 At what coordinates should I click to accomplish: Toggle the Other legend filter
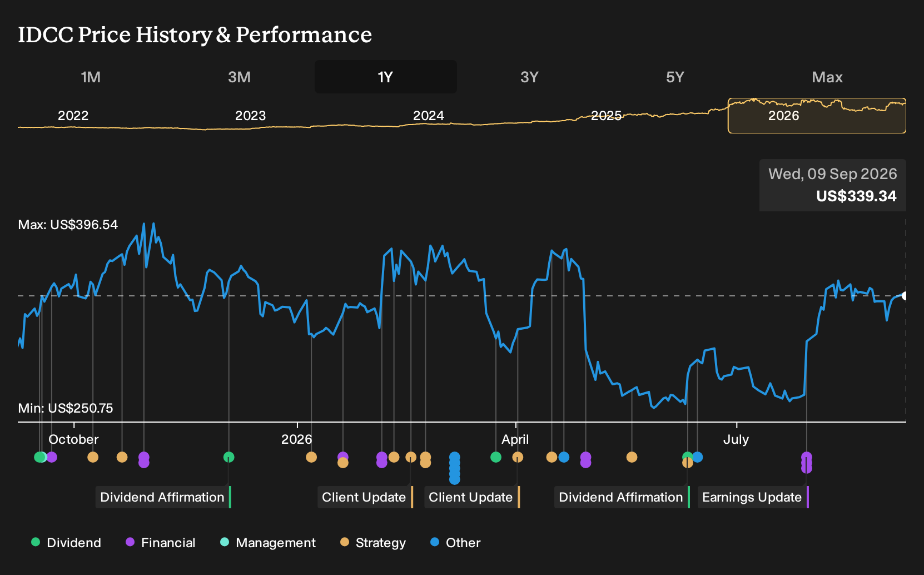(x=455, y=543)
